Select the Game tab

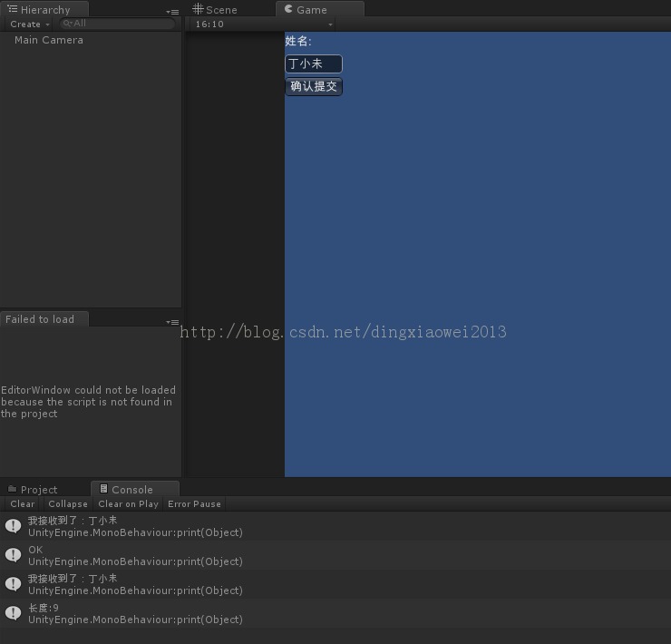tap(320, 9)
